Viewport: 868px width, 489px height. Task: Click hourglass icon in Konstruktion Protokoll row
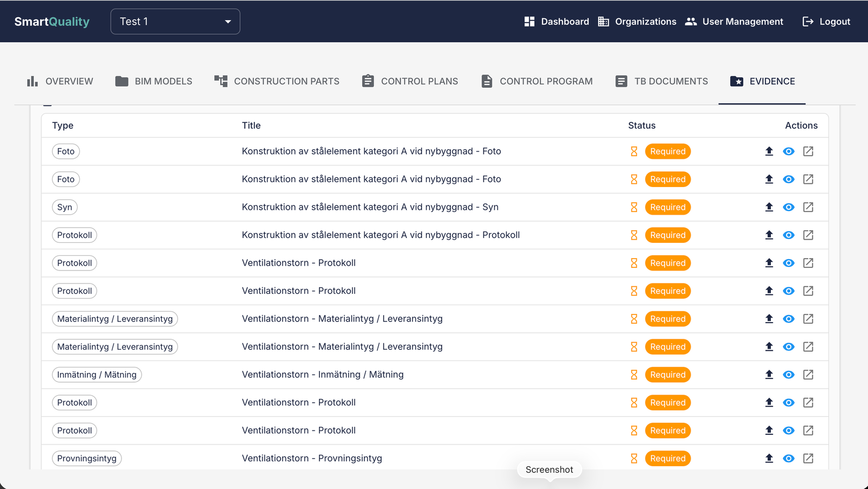[x=634, y=235]
